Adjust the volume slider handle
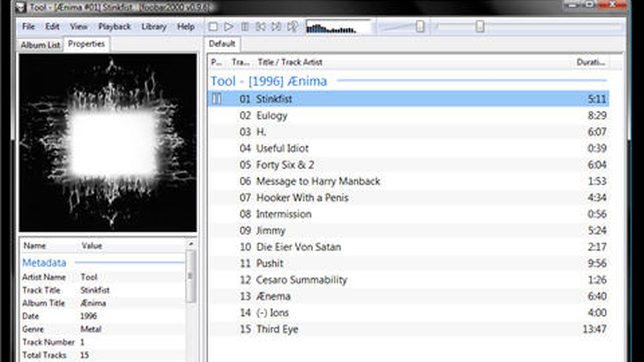The image size is (644, 362). 420,27
